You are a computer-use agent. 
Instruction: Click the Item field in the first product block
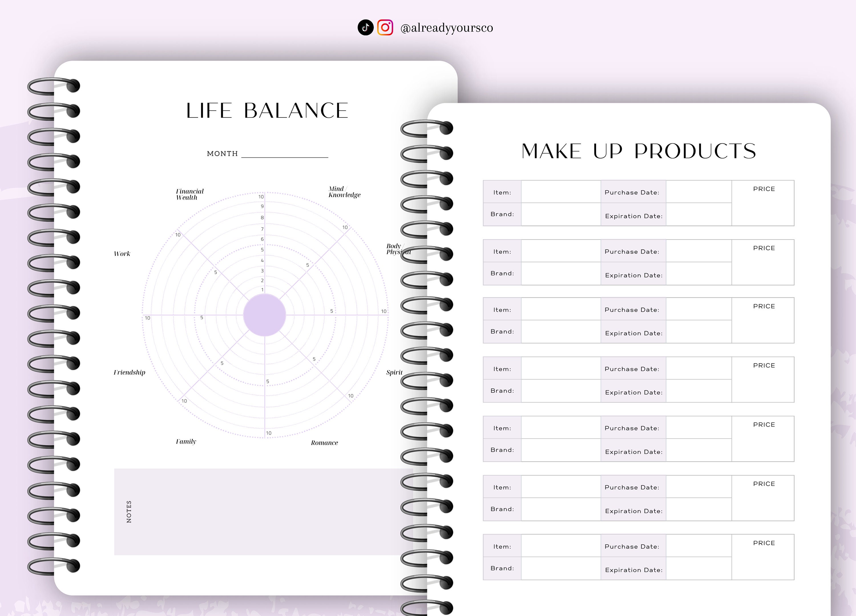click(x=561, y=192)
